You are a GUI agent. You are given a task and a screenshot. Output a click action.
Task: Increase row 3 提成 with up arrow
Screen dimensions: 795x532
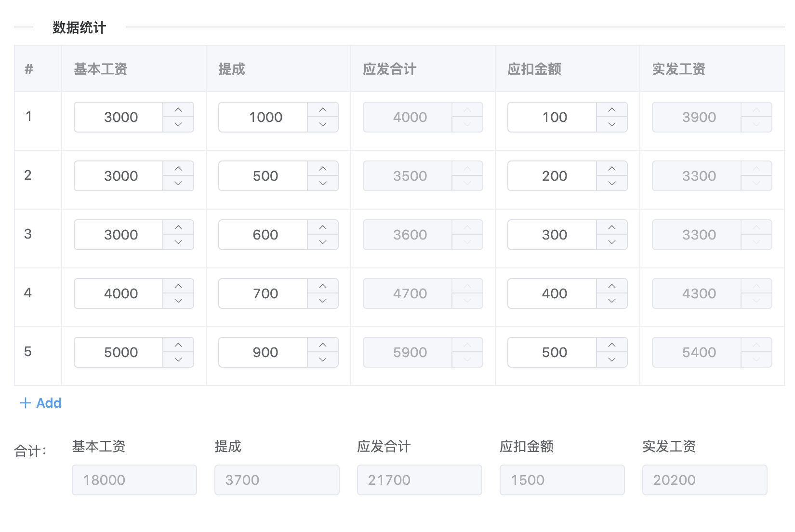tap(323, 227)
